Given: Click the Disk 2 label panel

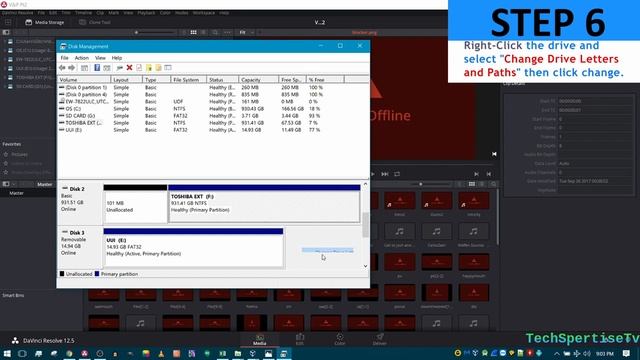Looking at the screenshot, I should pos(80,203).
